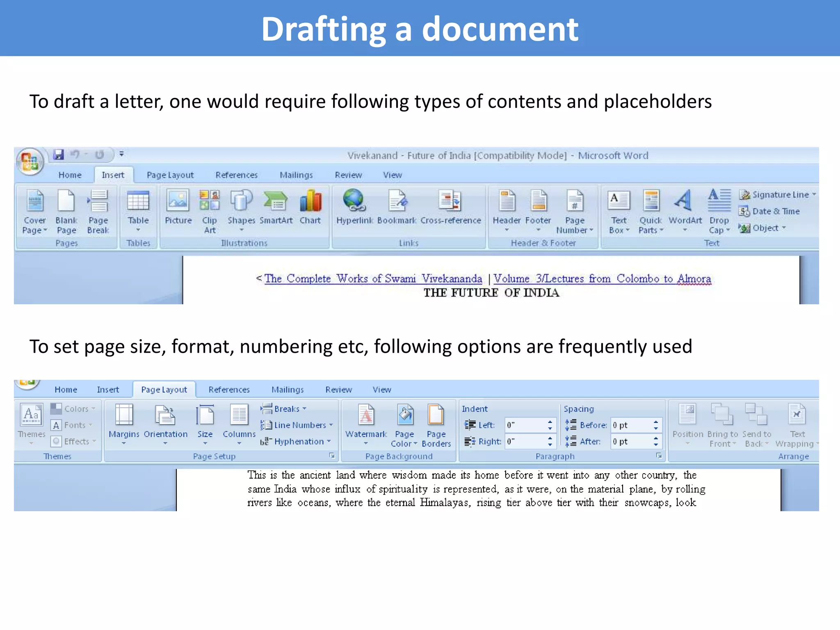The width and height of the screenshot is (840, 630).
Task: Open Page Color dropdown
Action: tap(404, 426)
